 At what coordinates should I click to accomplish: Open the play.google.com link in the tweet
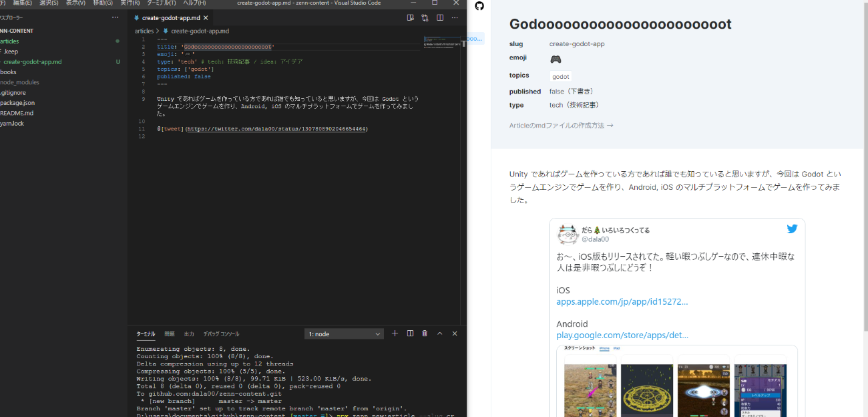[622, 335]
